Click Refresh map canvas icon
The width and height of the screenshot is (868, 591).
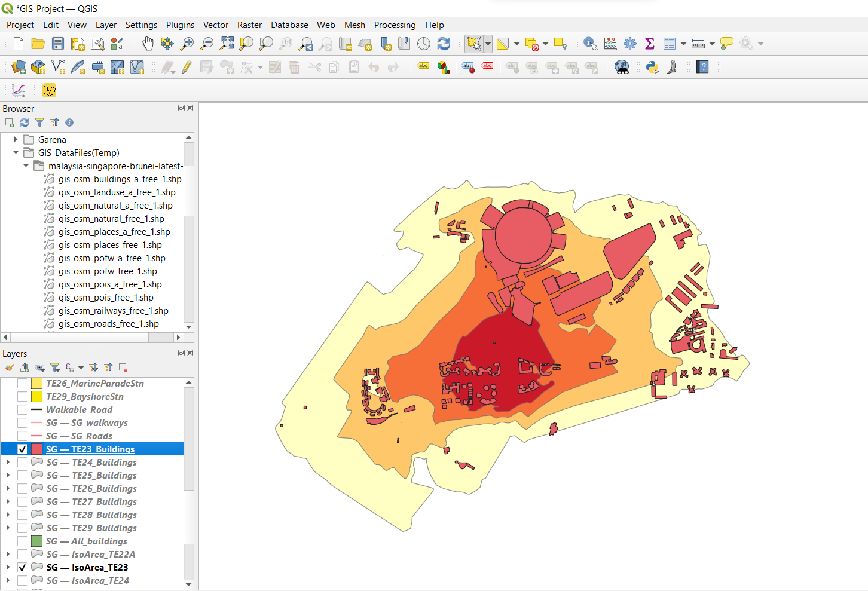click(x=444, y=44)
